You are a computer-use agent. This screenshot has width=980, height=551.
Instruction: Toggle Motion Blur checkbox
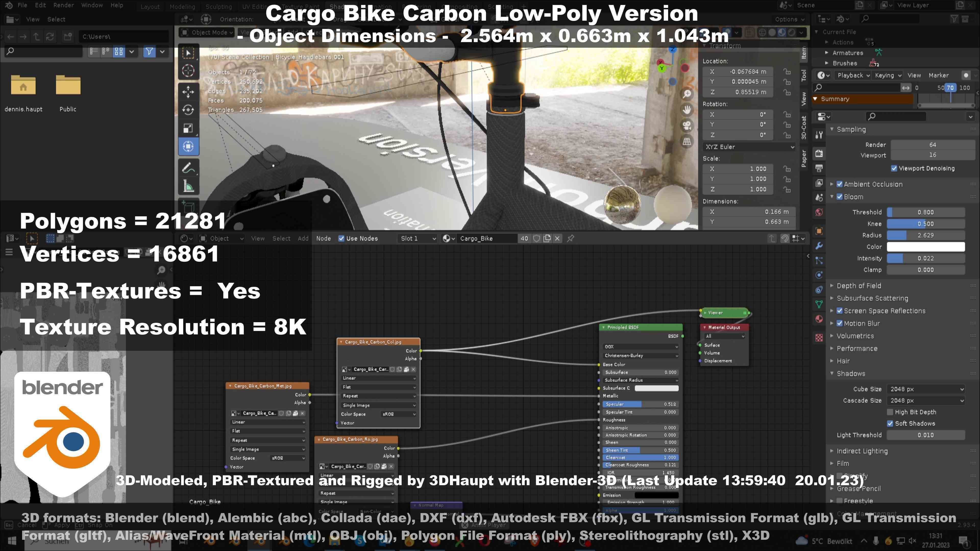840,323
